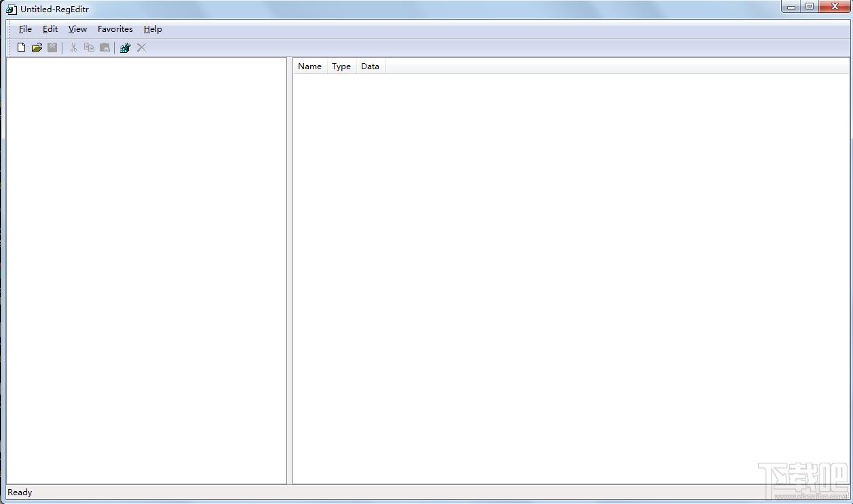Open the Favorites menu
The height and width of the screenshot is (504, 853).
pyautogui.click(x=114, y=28)
